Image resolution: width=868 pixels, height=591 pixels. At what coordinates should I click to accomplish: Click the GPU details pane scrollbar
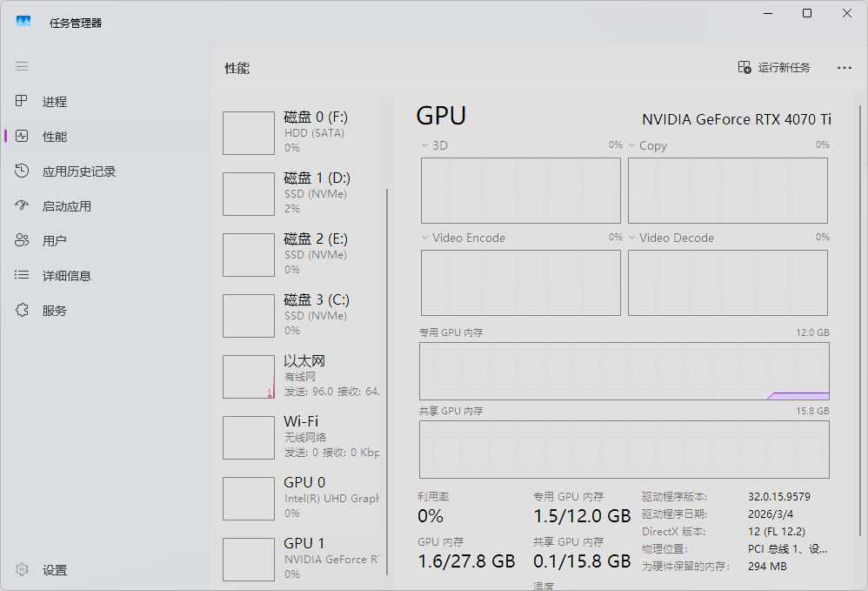[x=860, y=321]
